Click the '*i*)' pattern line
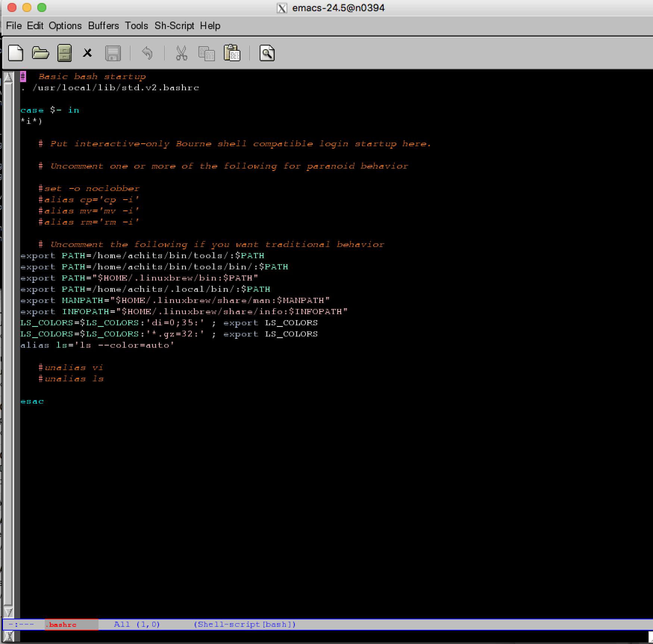Screen dimensions: 653x644 point(31,121)
